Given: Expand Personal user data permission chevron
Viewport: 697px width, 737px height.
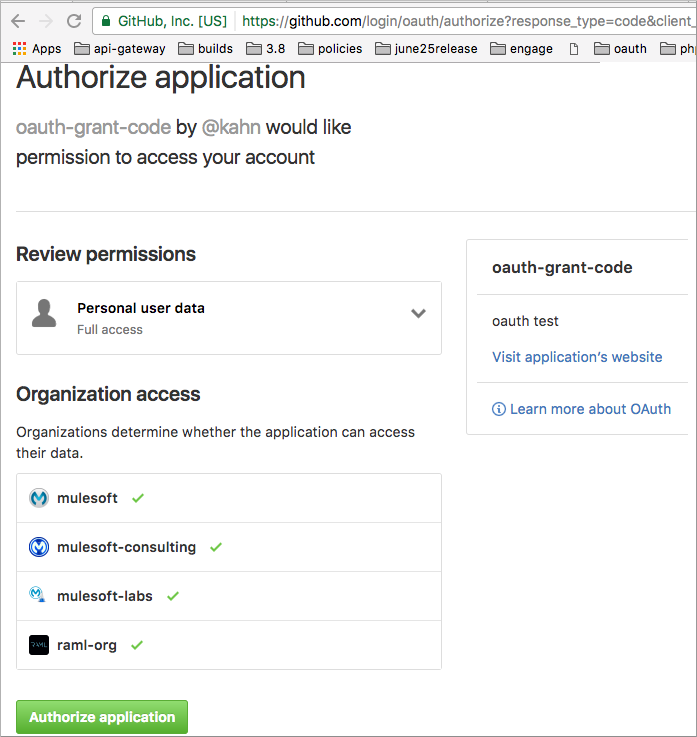Looking at the screenshot, I should [418, 314].
